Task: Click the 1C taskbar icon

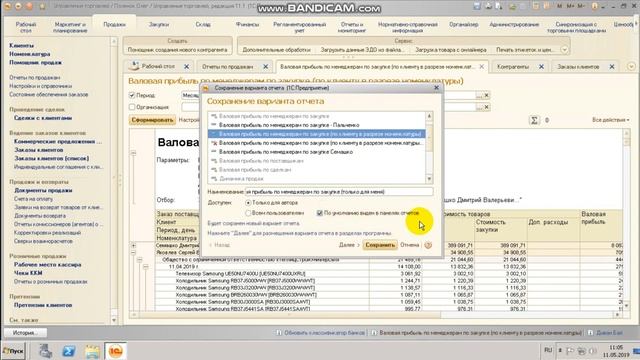Action: [x=116, y=351]
